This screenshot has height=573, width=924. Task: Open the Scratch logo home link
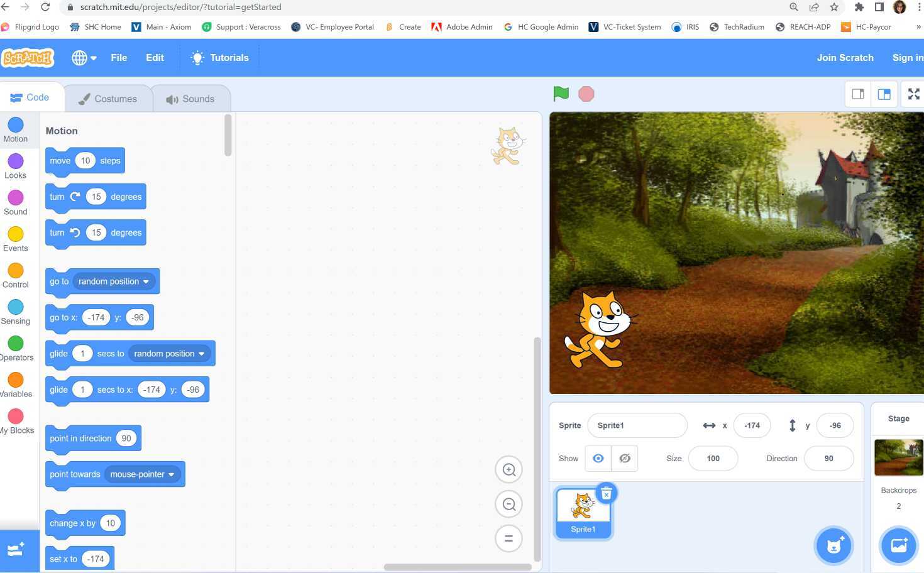[x=28, y=58]
